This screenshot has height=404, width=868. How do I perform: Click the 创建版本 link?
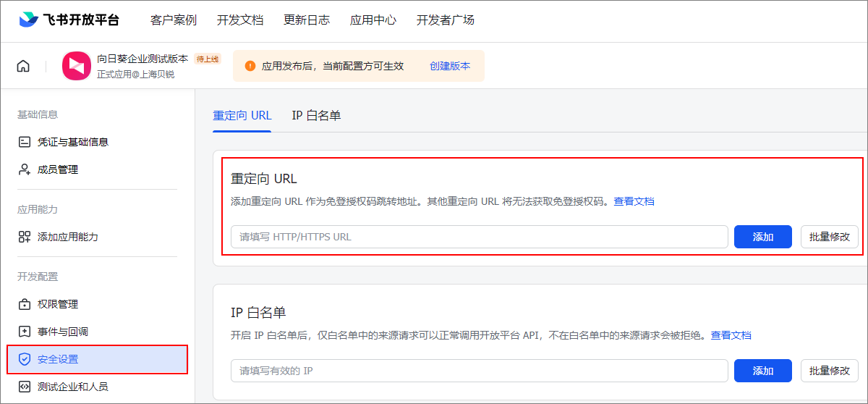[x=450, y=66]
